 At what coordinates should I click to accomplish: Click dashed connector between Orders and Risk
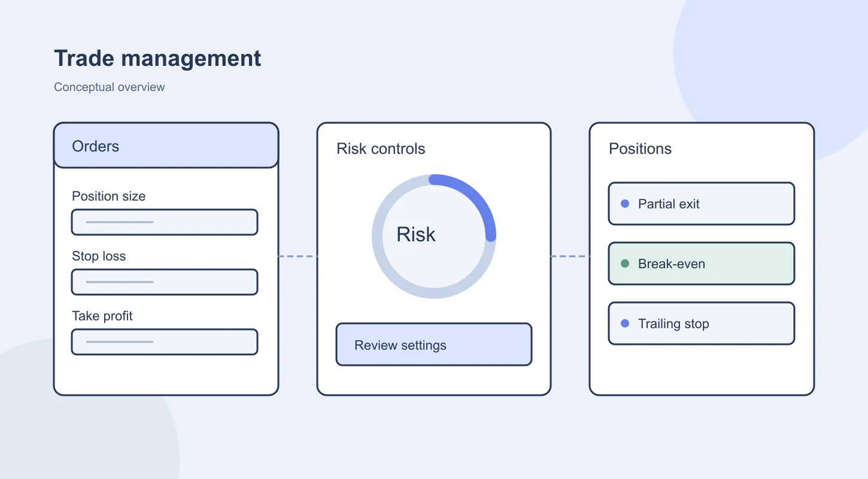tap(298, 256)
